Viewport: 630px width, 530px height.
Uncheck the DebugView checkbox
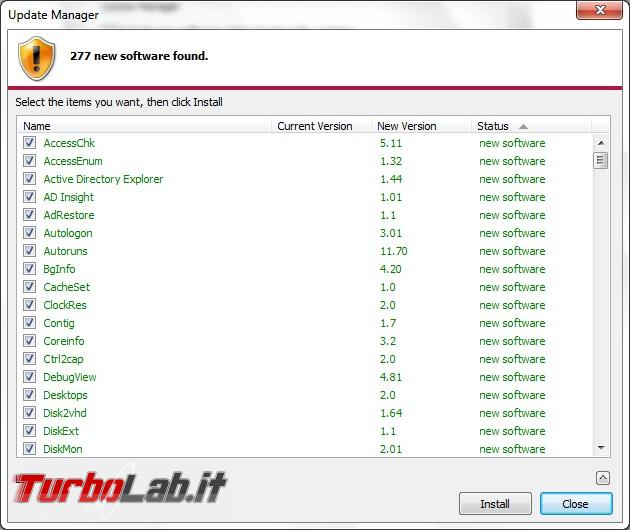(29, 377)
